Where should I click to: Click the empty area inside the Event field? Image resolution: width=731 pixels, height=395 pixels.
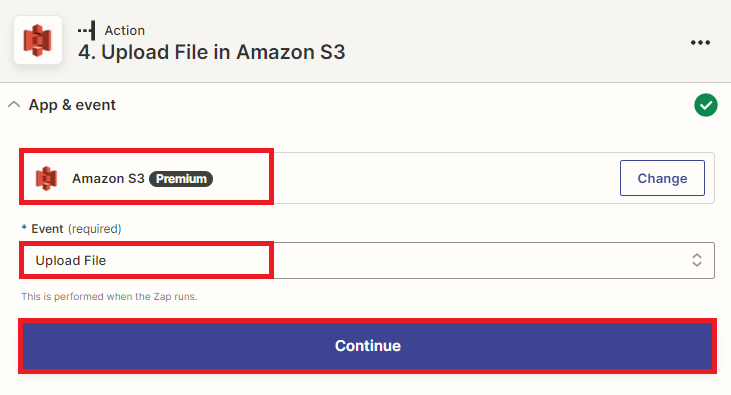pos(480,260)
